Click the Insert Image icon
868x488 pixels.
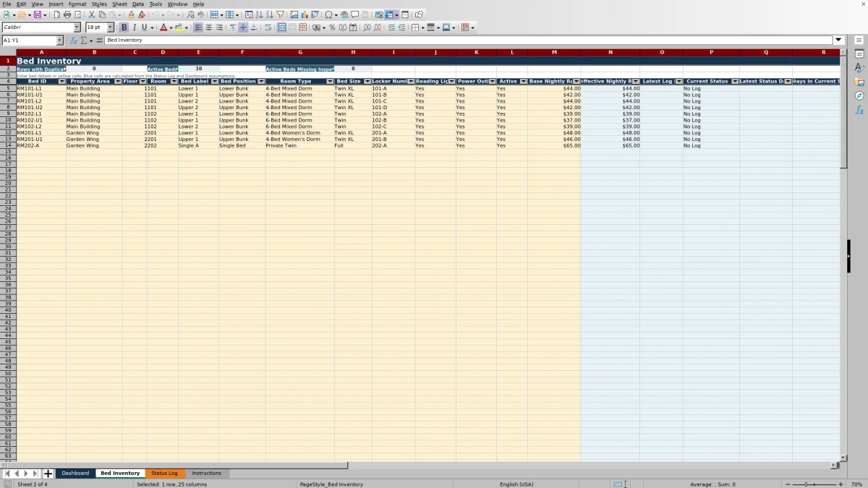click(294, 14)
